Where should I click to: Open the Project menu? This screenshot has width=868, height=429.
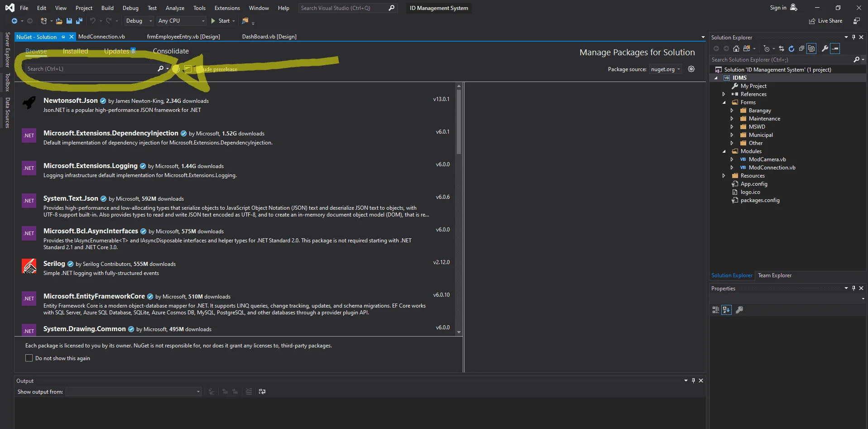(84, 8)
